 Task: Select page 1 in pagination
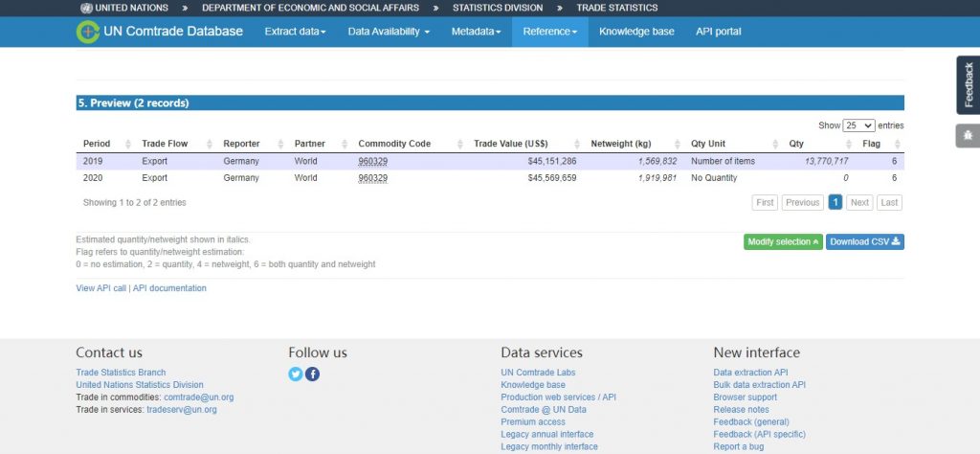click(835, 203)
